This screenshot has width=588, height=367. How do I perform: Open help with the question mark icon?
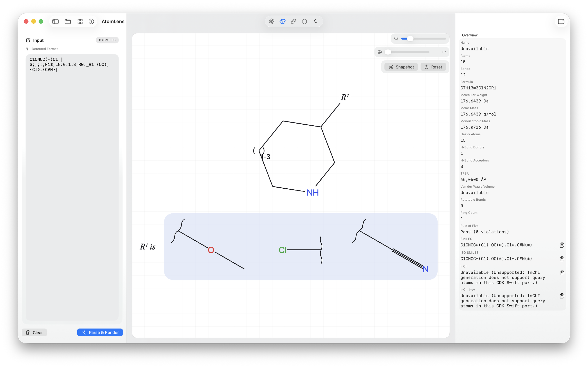(x=91, y=21)
